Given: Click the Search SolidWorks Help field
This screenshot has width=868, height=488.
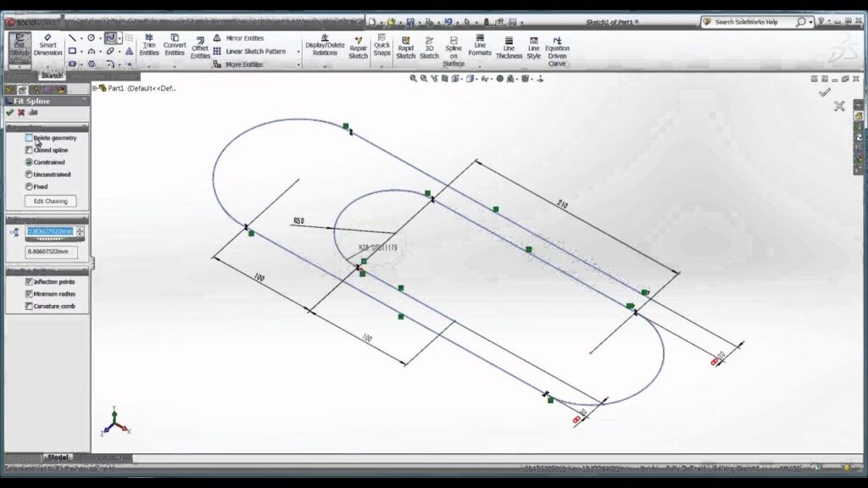Looking at the screenshot, I should click(x=750, y=22).
